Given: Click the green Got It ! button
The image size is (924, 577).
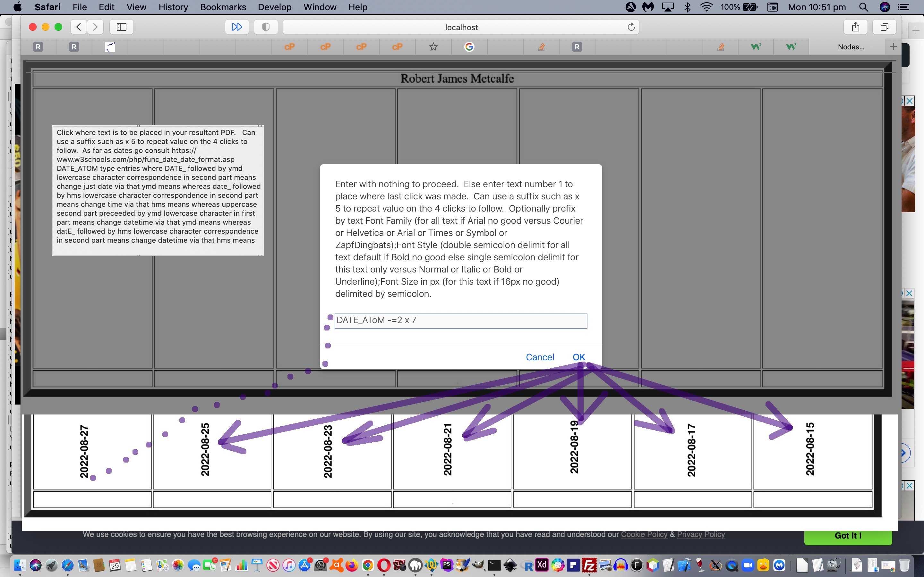Looking at the screenshot, I should [848, 535].
